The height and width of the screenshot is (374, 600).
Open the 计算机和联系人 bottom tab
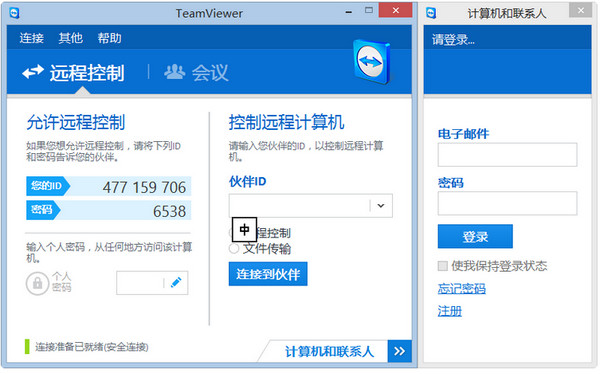[x=329, y=351]
